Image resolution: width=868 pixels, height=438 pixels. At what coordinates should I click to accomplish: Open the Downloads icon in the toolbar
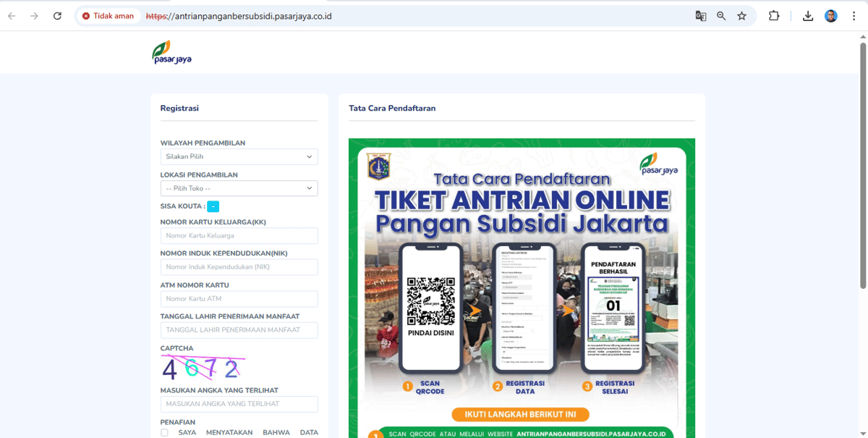[808, 15]
